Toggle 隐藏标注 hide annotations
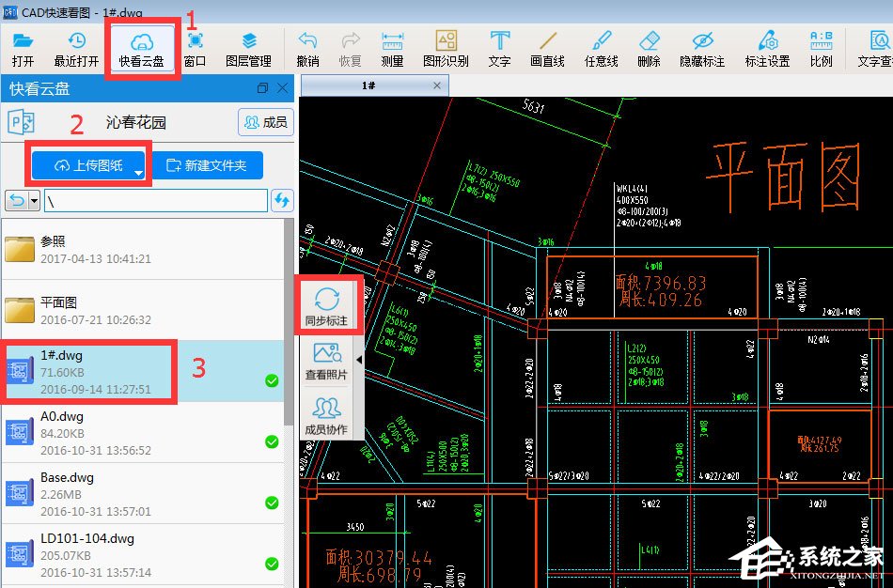This screenshot has height=588, width=893. tap(702, 49)
